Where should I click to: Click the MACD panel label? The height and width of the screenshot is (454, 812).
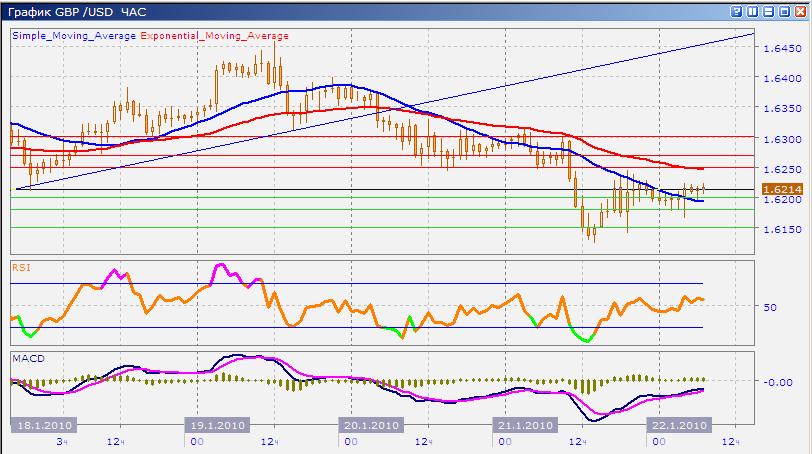point(25,357)
